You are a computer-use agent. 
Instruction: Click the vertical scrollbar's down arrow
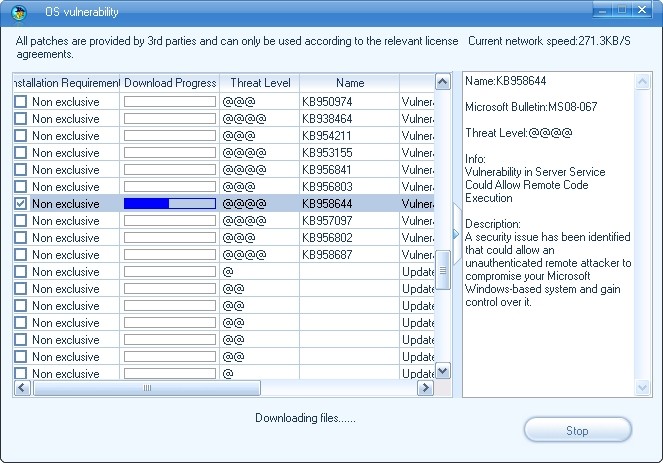click(x=443, y=373)
